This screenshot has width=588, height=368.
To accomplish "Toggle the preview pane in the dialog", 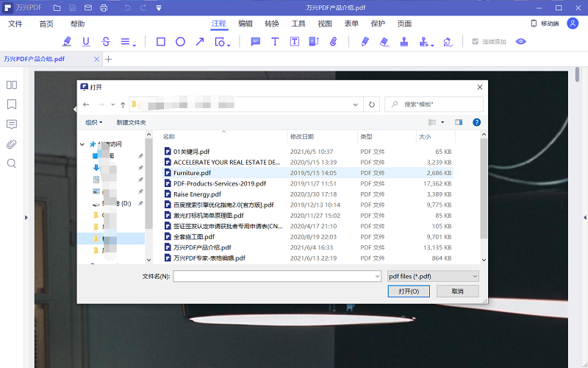I will click(459, 122).
